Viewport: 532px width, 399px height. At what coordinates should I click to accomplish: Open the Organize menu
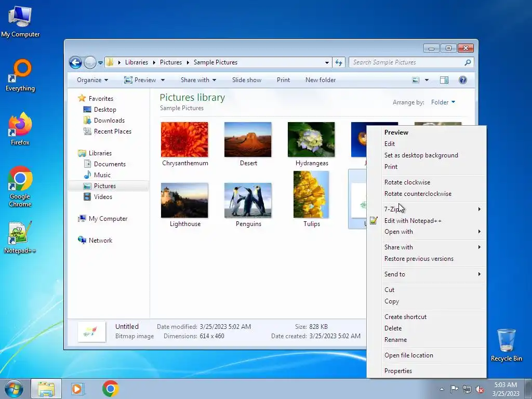tap(92, 80)
